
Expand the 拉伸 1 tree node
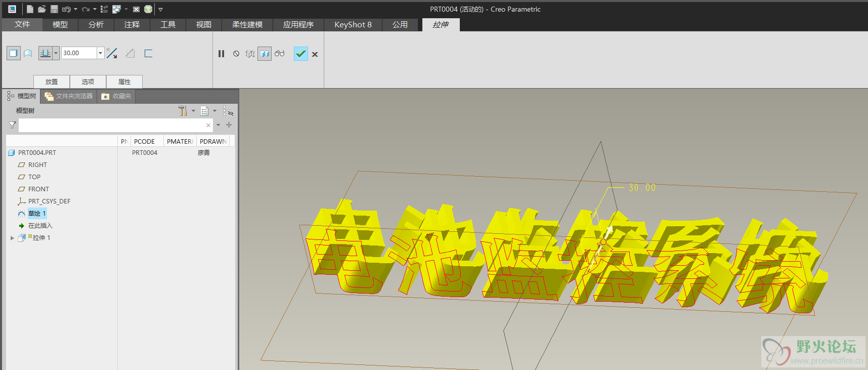[12, 238]
